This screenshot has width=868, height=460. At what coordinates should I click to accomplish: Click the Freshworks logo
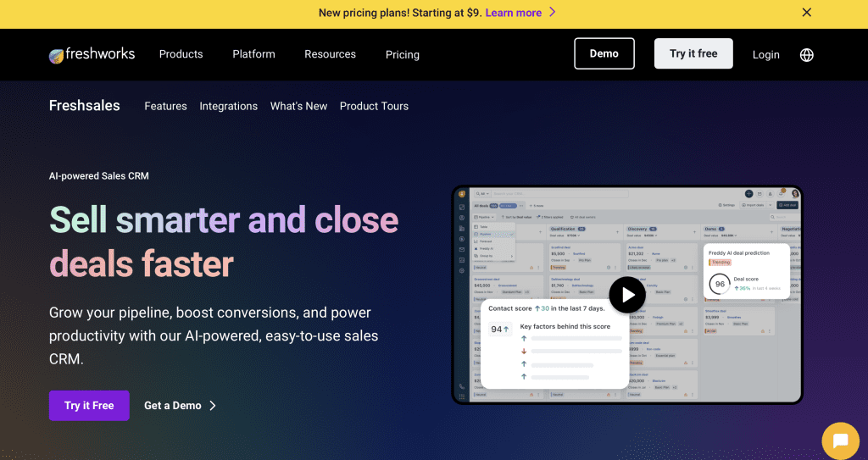click(92, 54)
